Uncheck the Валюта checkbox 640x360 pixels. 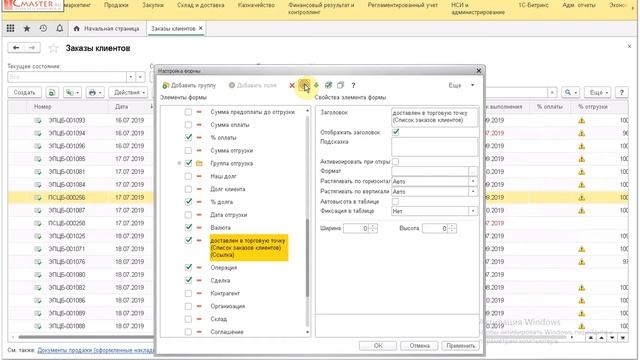coord(188,227)
